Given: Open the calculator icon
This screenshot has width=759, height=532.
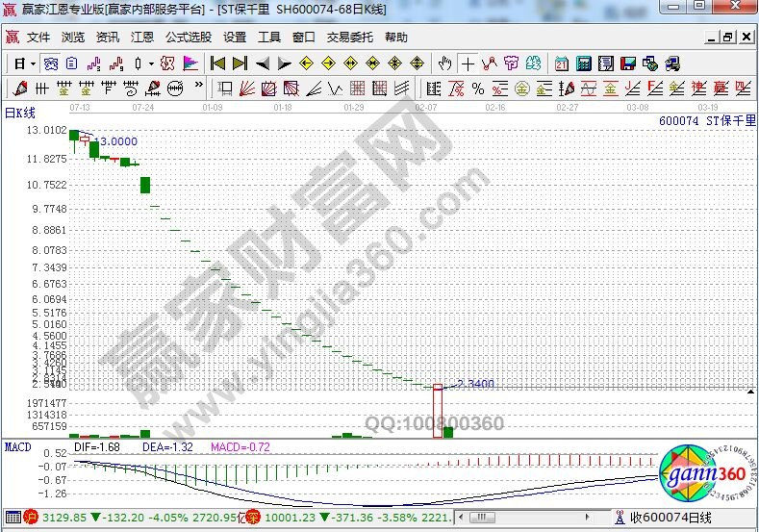Looking at the screenshot, I should click(584, 63).
